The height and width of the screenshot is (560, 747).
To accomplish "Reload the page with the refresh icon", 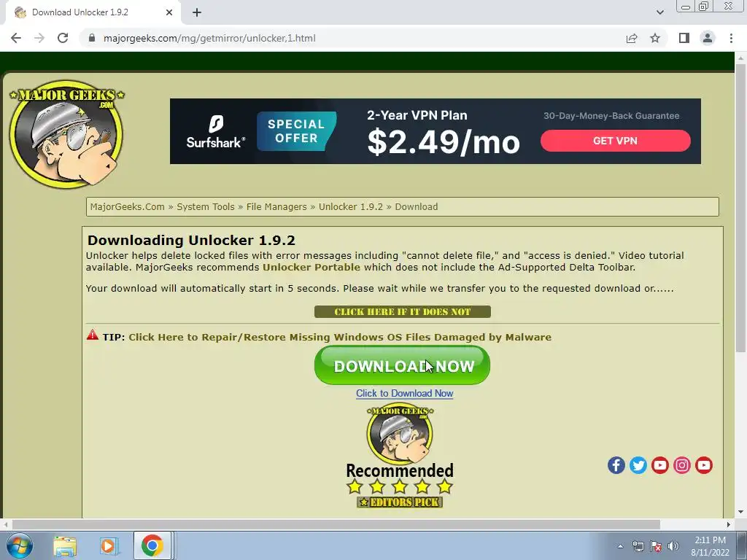I will pyautogui.click(x=63, y=38).
